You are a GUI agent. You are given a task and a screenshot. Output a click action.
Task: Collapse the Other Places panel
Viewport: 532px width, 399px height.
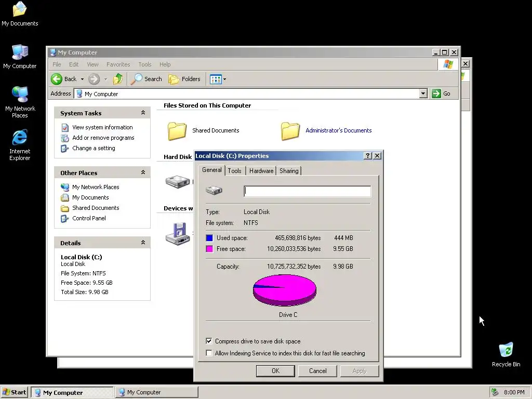[x=143, y=172]
